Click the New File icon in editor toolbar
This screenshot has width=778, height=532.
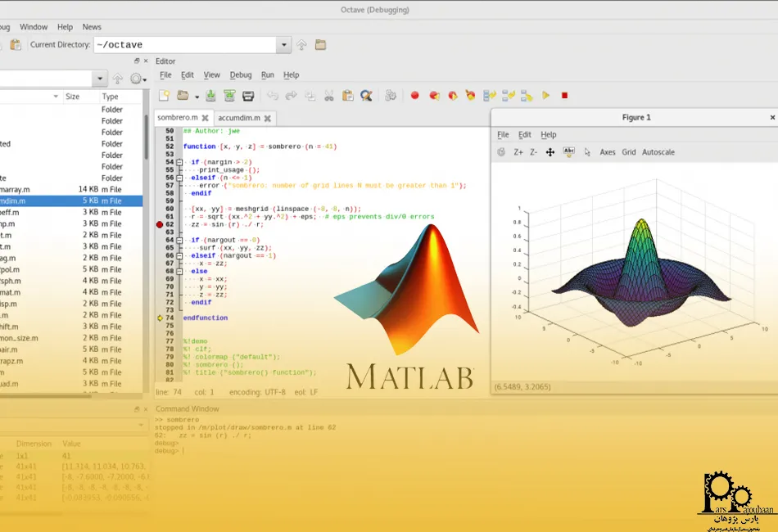pyautogui.click(x=164, y=96)
